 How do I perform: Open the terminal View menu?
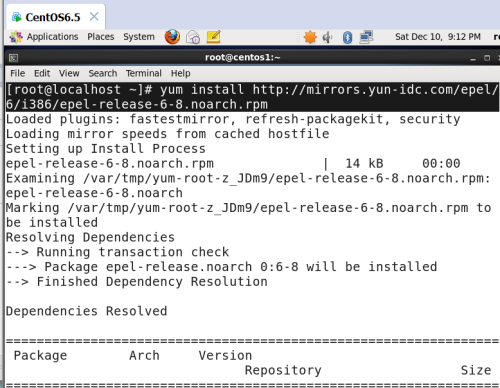coord(69,73)
